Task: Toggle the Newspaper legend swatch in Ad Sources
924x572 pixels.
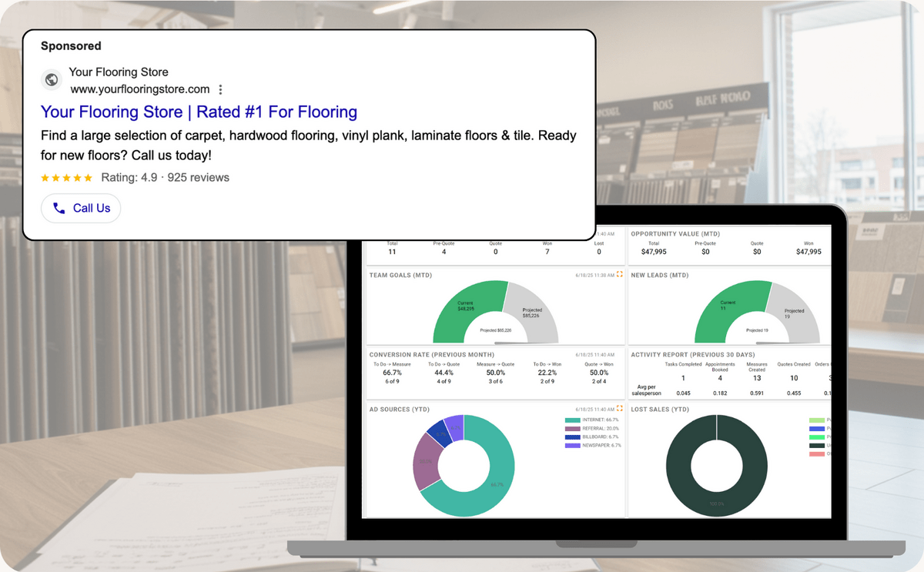Action: point(572,446)
